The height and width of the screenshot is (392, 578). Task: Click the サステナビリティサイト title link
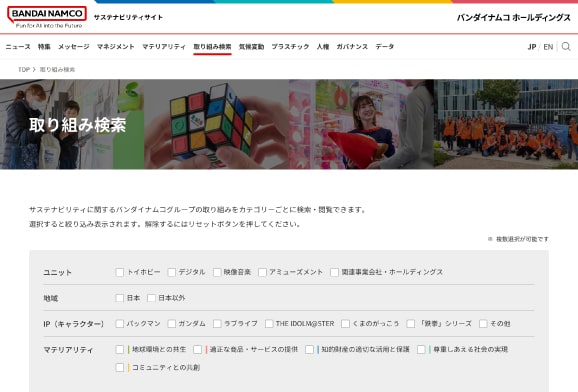tap(128, 17)
